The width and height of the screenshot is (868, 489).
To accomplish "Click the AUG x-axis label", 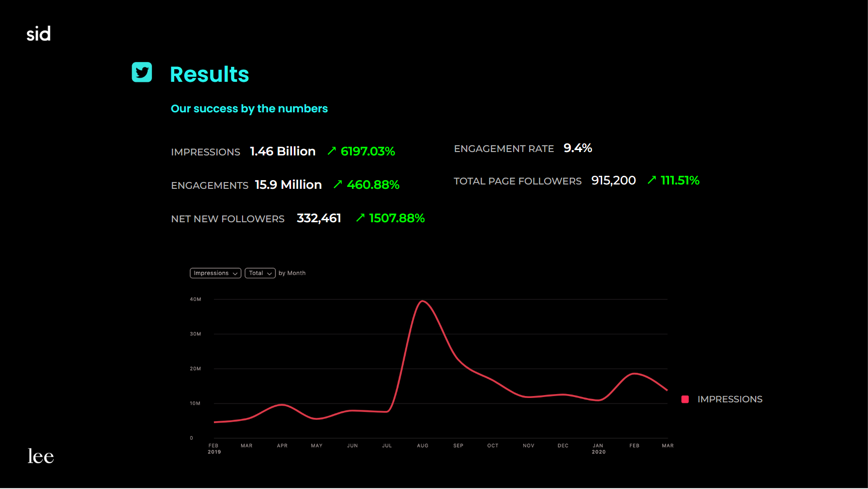I will [x=423, y=446].
